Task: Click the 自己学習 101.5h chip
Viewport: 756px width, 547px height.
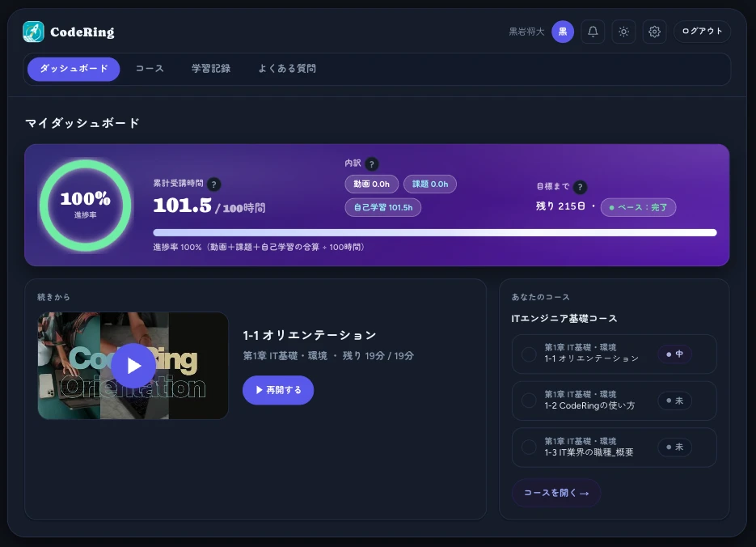Action: (x=382, y=207)
